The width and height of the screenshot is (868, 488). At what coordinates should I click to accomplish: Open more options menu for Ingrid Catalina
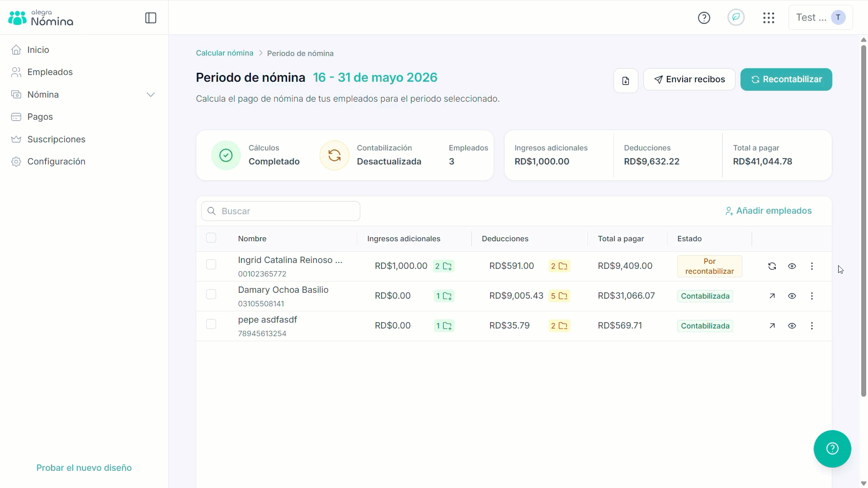812,266
